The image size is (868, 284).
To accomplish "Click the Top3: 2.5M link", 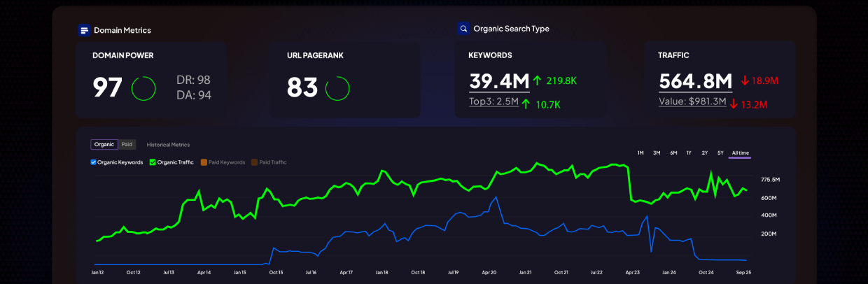I will pos(493,103).
